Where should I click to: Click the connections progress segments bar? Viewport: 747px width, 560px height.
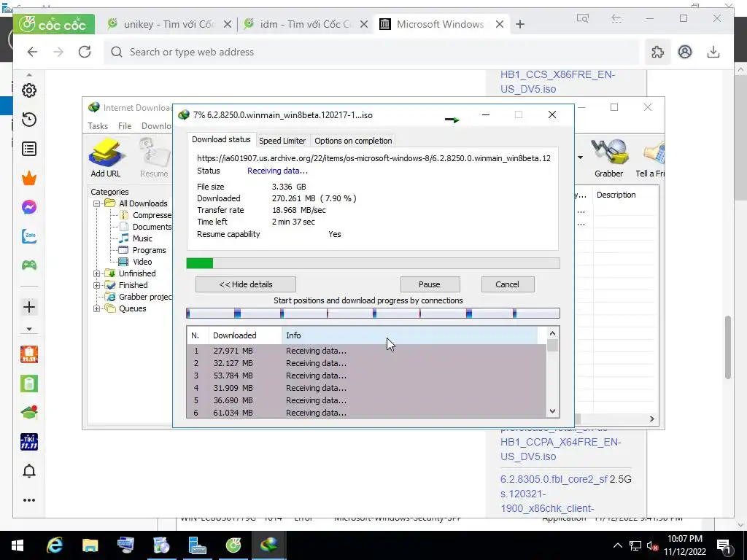[x=373, y=314]
